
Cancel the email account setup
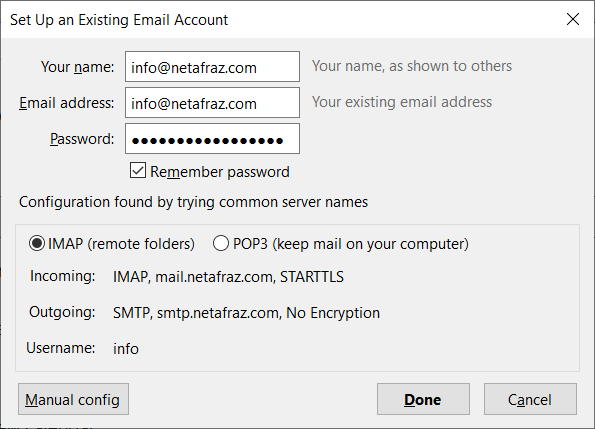pyautogui.click(x=530, y=399)
